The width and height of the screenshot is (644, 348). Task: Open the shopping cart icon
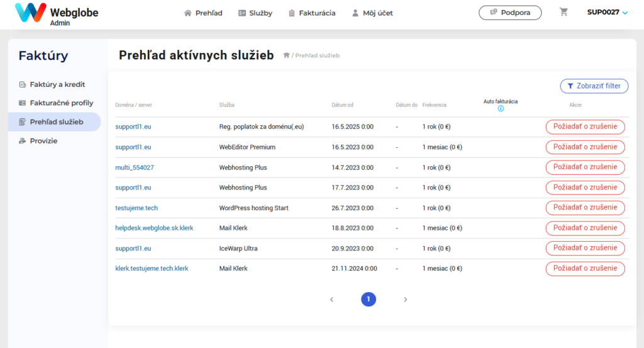click(x=563, y=13)
